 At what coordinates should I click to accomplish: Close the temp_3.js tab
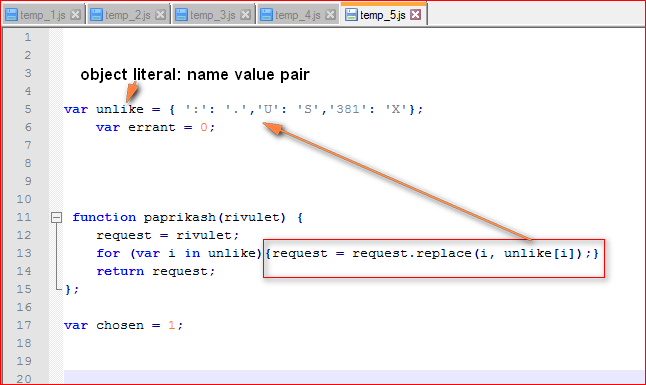point(246,15)
